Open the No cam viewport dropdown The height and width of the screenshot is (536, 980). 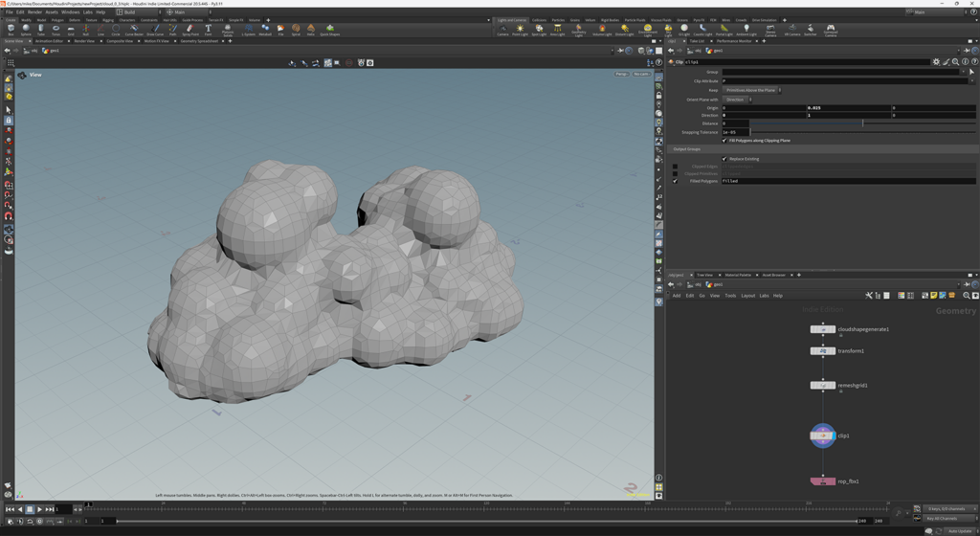pyautogui.click(x=641, y=74)
